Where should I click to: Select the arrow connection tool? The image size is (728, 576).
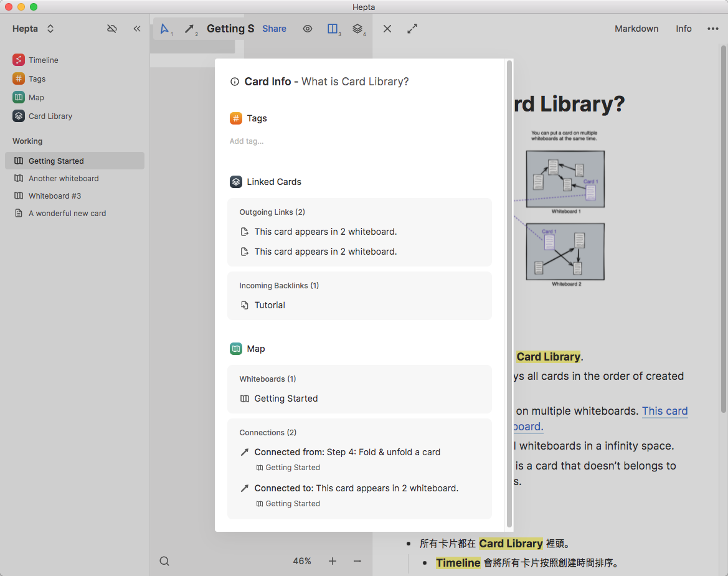(189, 29)
